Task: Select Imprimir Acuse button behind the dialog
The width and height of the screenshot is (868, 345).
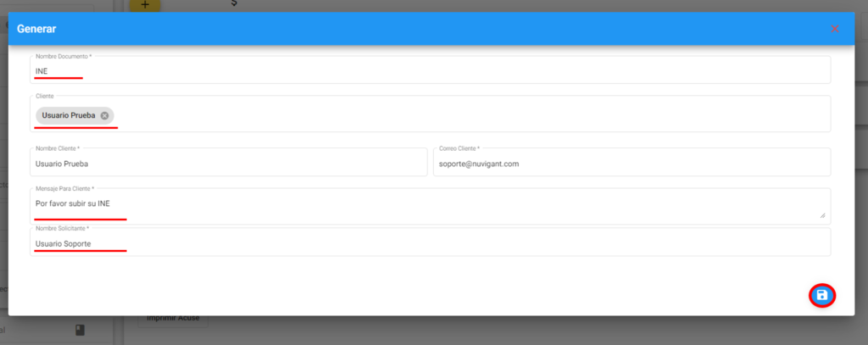Action: tap(173, 319)
